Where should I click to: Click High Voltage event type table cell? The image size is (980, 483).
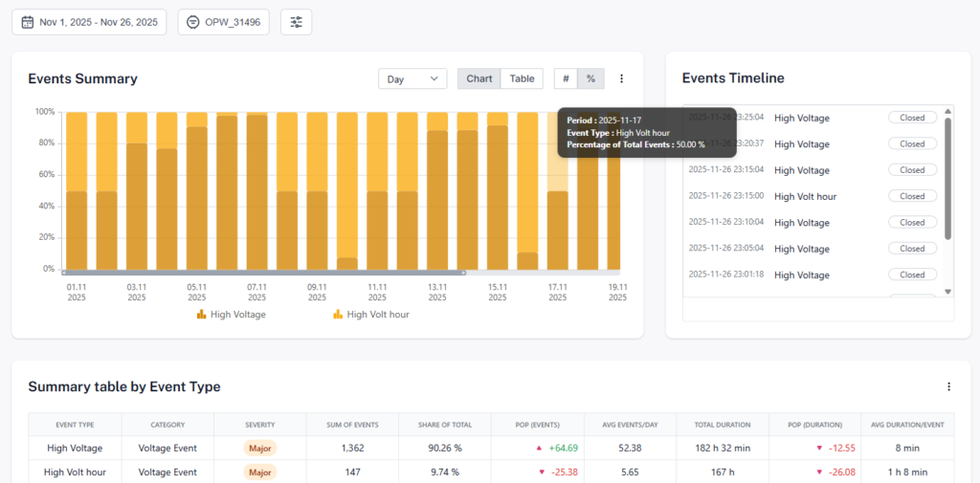click(75, 448)
